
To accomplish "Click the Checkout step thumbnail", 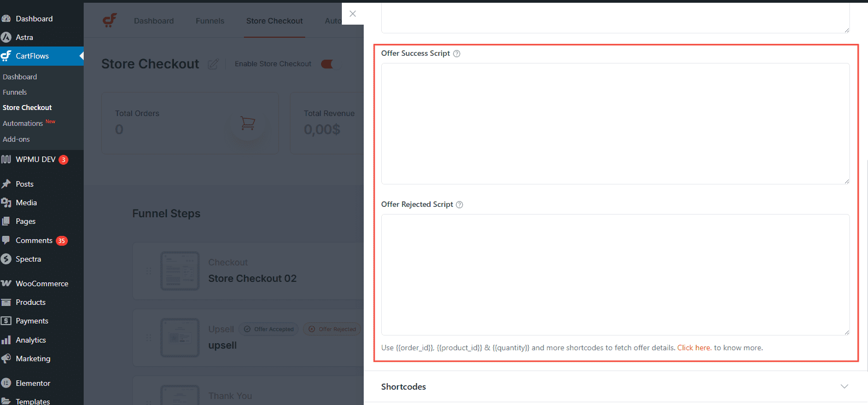I will tap(180, 271).
